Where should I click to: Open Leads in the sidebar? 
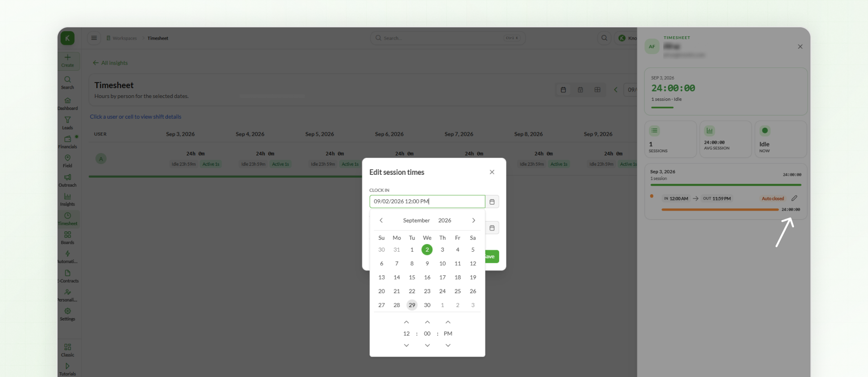(67, 123)
